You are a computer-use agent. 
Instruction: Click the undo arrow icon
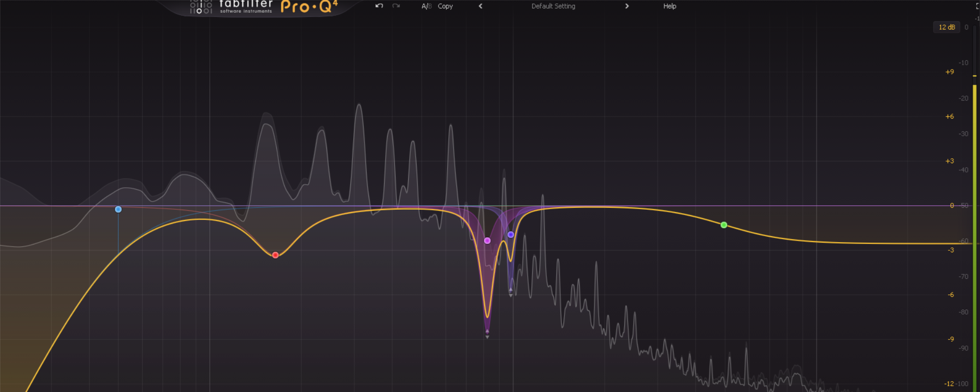click(x=379, y=6)
